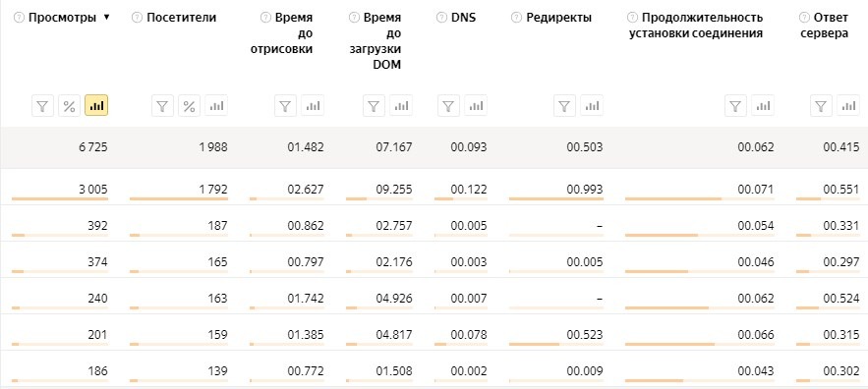This screenshot has height=389, width=868.
Task: Open filter for DNS column
Action: coord(449,106)
